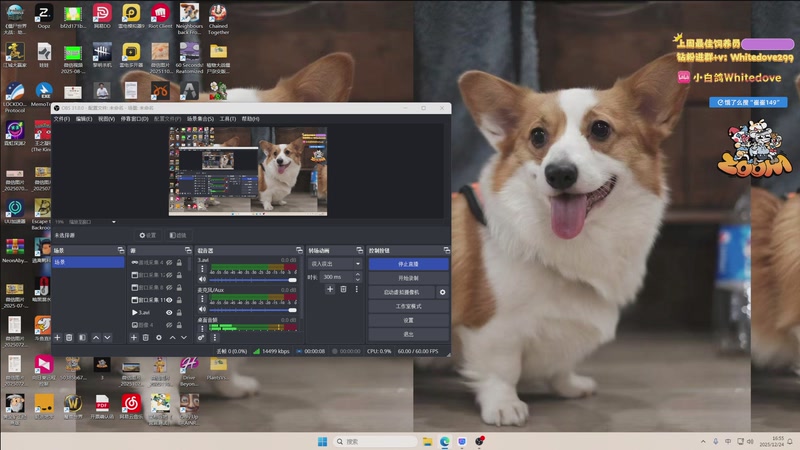
Task: Show the hidden 游戏采集 4 source
Action: pos(169,263)
